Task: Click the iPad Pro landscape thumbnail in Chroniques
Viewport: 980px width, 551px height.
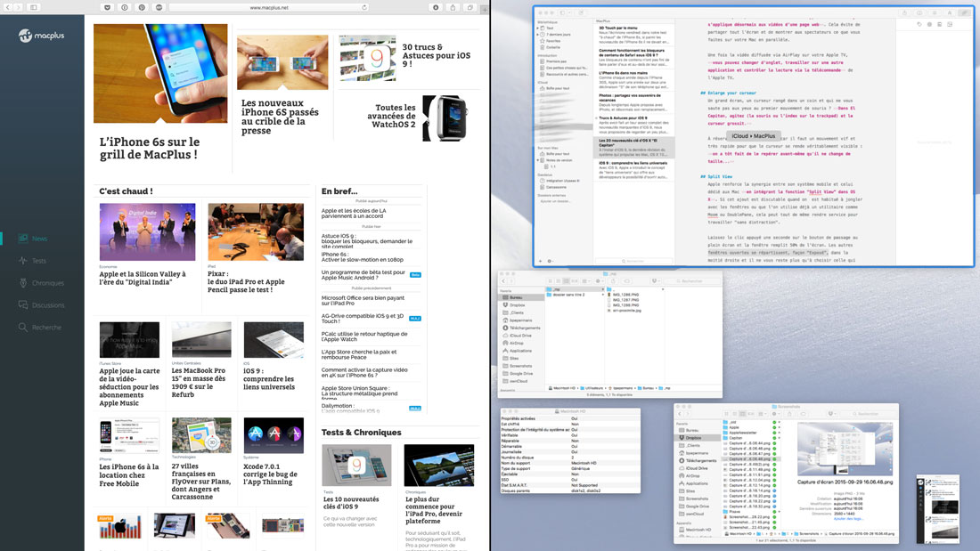Action: click(438, 466)
